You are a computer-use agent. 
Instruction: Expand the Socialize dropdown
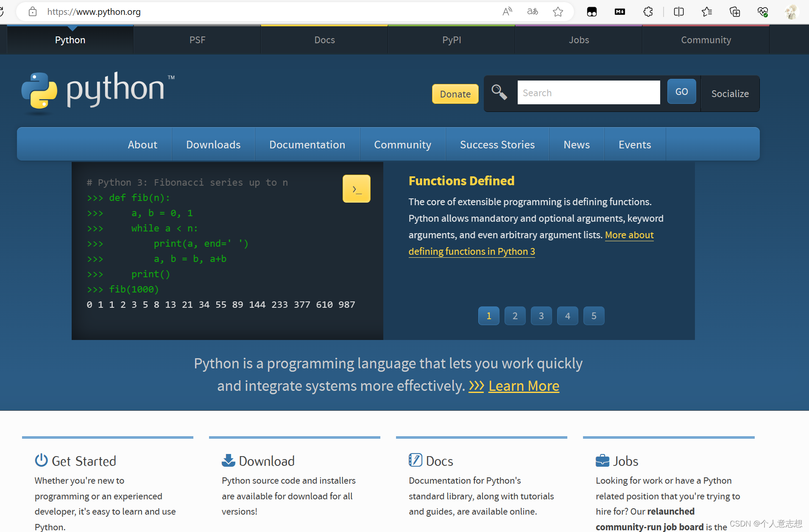coord(730,94)
